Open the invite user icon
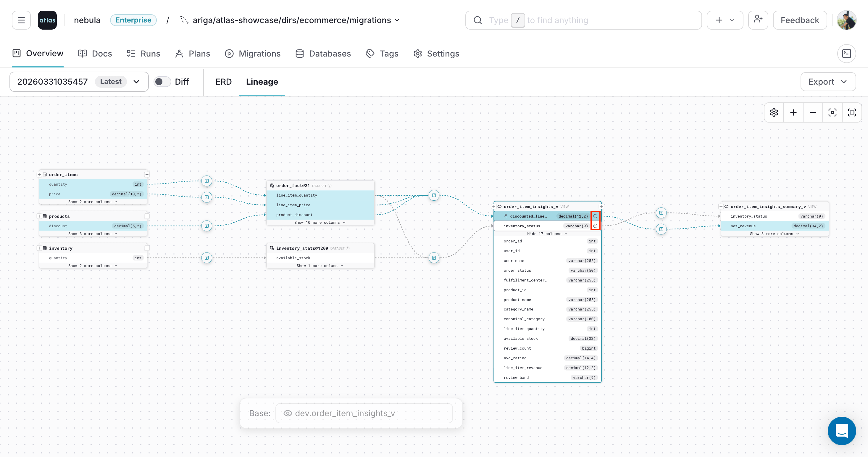Image resolution: width=868 pixels, height=457 pixels. pyautogui.click(x=758, y=20)
